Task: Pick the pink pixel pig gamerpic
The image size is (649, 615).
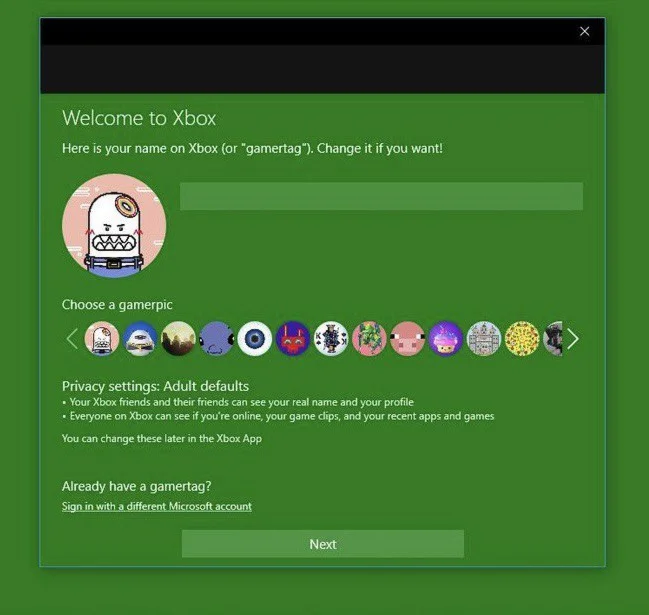Action: click(407, 339)
